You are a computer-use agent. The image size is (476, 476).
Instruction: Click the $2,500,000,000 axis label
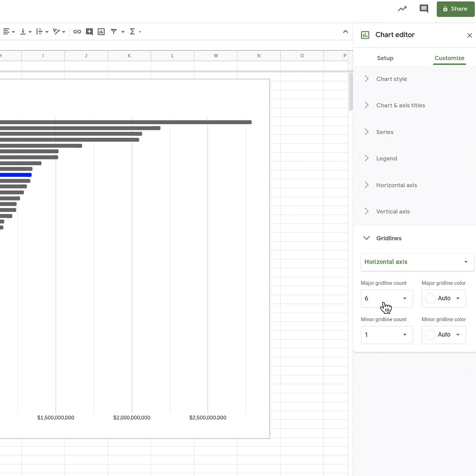208,418
